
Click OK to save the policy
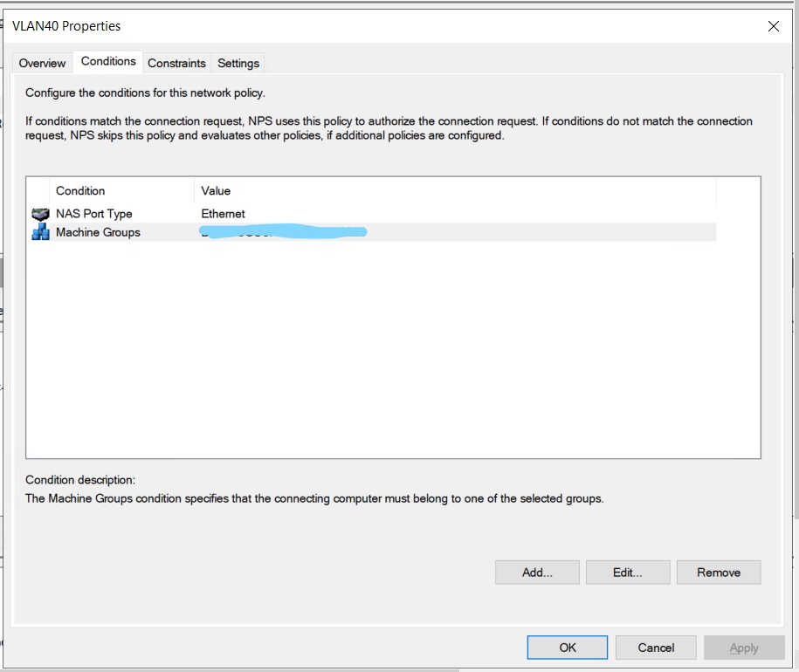click(568, 648)
